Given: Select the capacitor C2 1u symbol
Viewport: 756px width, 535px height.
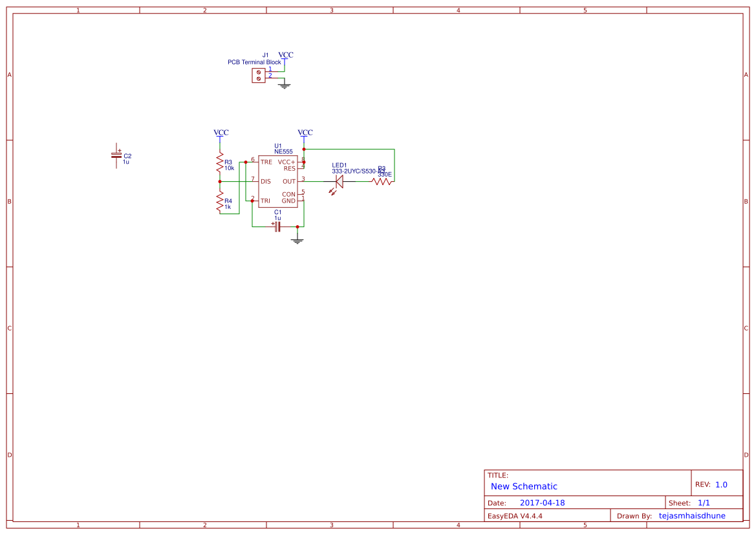Looking at the screenshot, I should [116, 155].
